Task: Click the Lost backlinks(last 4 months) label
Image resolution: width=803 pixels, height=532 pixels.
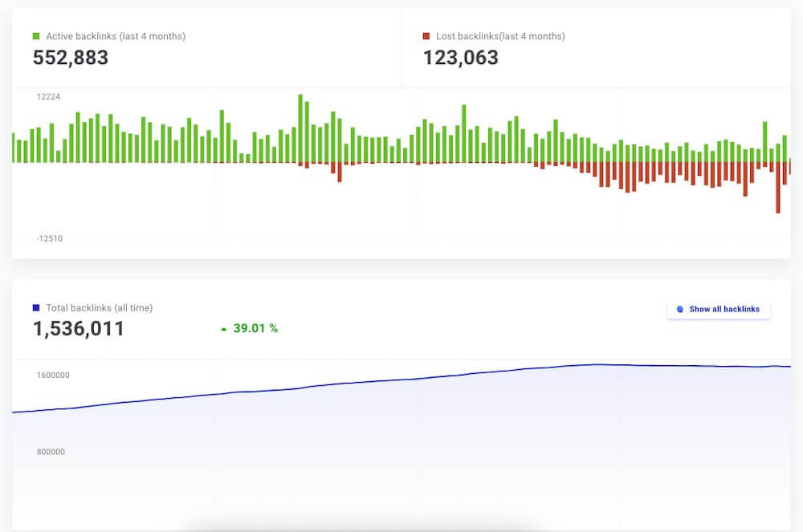Action: coord(500,36)
